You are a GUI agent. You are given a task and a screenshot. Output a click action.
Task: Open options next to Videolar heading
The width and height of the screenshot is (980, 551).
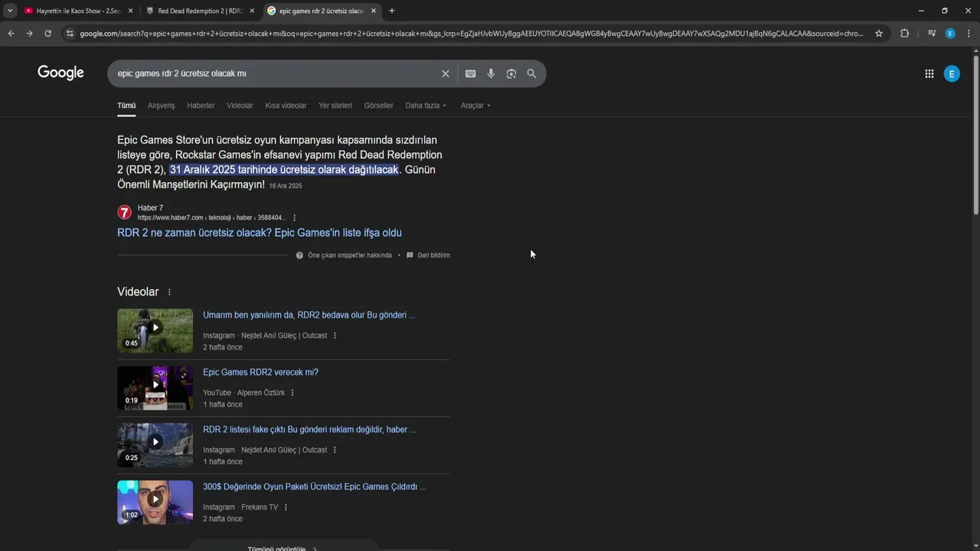click(x=169, y=292)
